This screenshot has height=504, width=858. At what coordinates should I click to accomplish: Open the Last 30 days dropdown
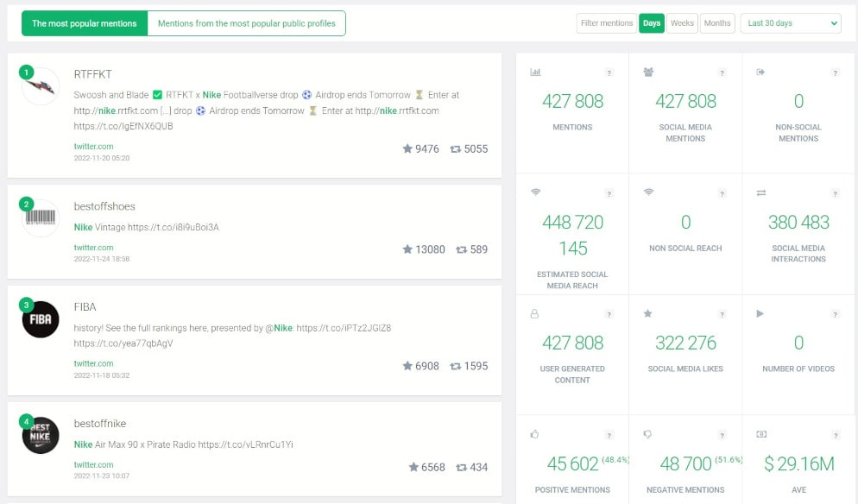(790, 23)
